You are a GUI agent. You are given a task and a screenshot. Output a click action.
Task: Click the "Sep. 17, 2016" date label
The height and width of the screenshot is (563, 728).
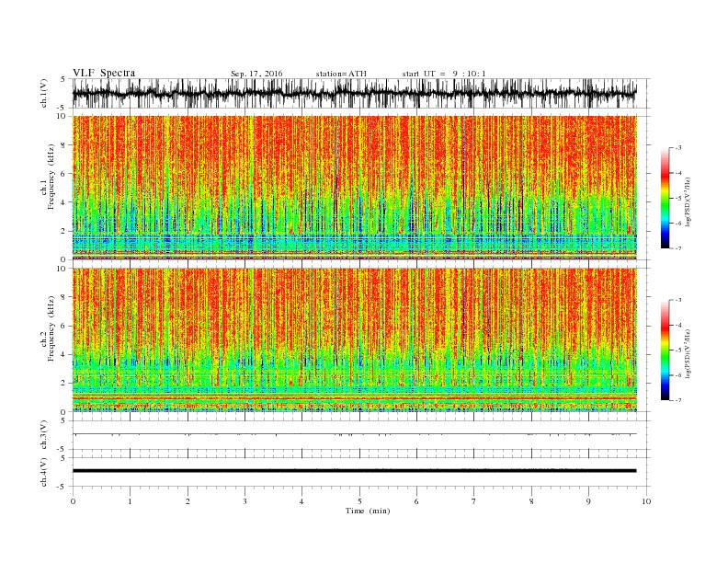pyautogui.click(x=256, y=74)
